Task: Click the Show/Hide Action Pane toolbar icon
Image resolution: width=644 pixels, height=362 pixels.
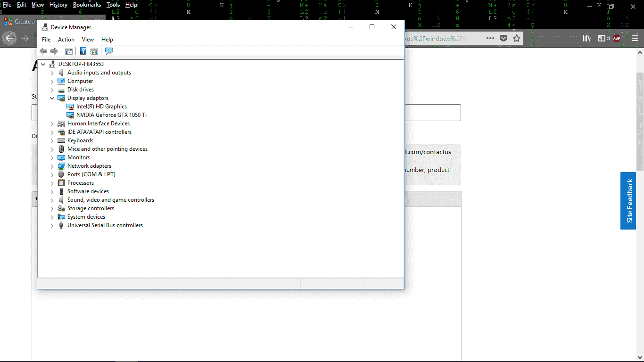Action: [94, 51]
